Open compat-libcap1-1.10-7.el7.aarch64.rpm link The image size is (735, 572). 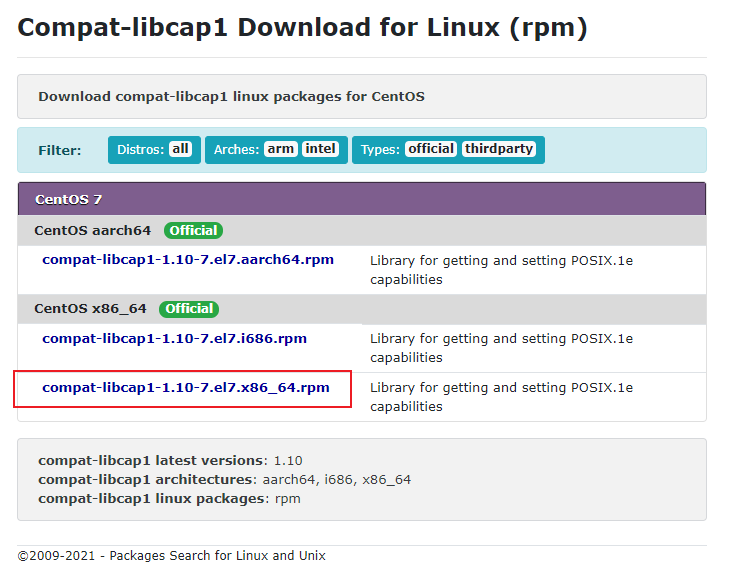pyautogui.click(x=188, y=260)
